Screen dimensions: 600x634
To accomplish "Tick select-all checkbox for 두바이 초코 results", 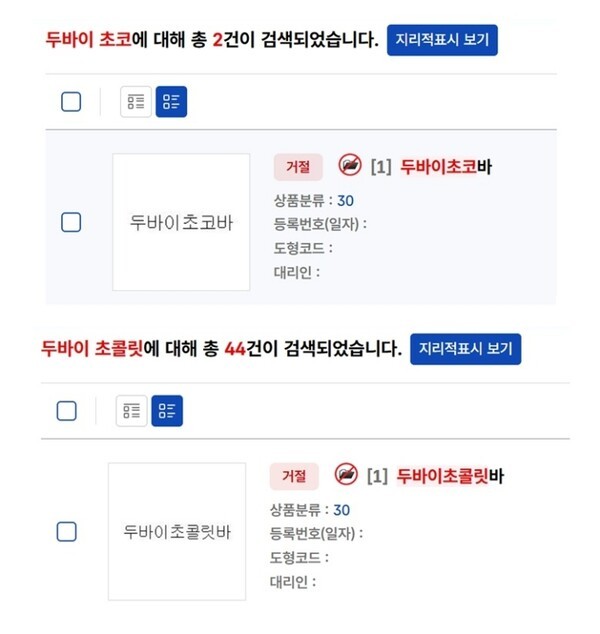I will [x=71, y=102].
